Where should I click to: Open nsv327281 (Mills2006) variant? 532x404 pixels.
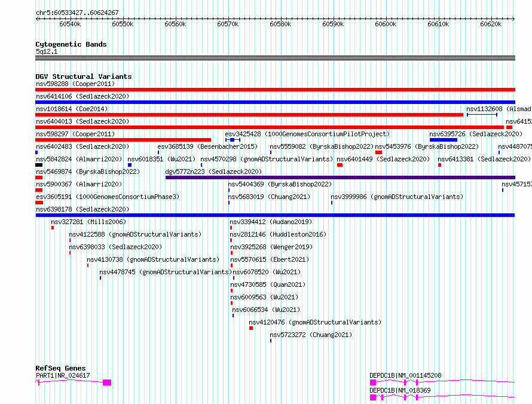point(88,222)
